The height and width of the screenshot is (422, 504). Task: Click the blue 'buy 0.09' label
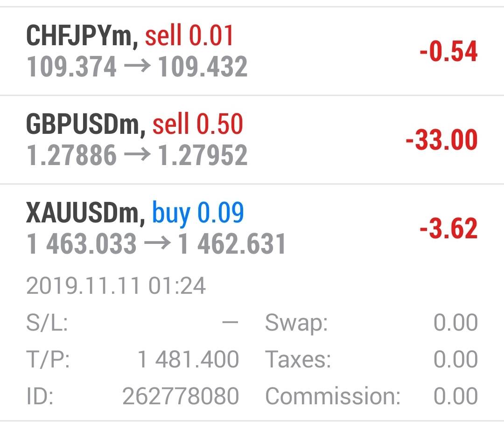click(x=198, y=213)
